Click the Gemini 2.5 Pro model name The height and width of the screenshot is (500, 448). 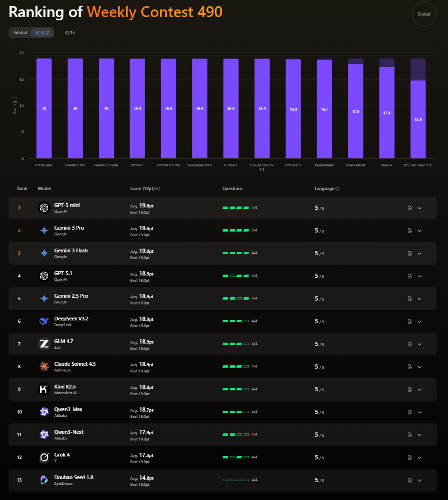[71, 296]
